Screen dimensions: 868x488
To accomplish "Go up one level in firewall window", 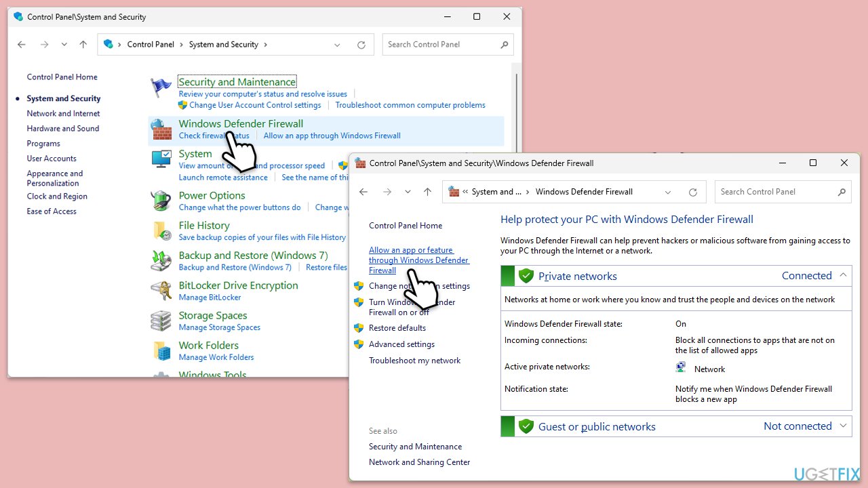I will [427, 192].
